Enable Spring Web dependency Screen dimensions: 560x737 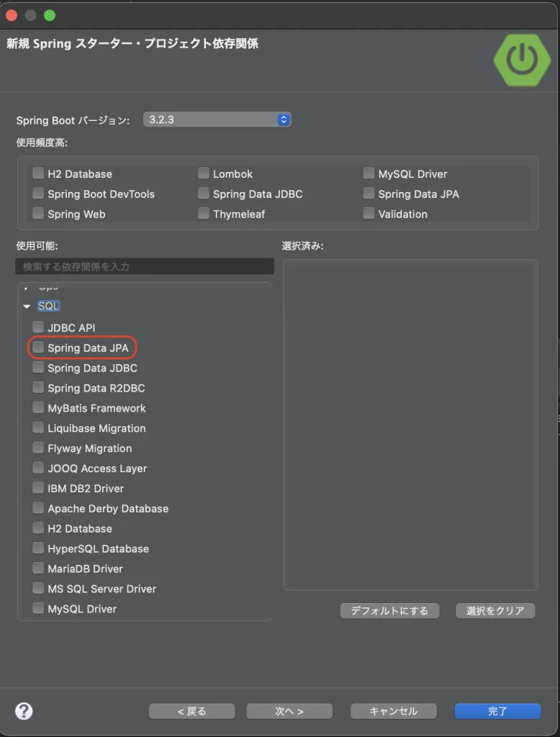pos(38,214)
